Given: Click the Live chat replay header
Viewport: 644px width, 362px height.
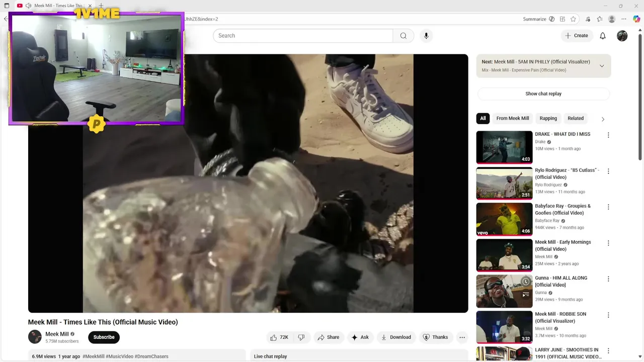Looking at the screenshot, I should click(270, 356).
